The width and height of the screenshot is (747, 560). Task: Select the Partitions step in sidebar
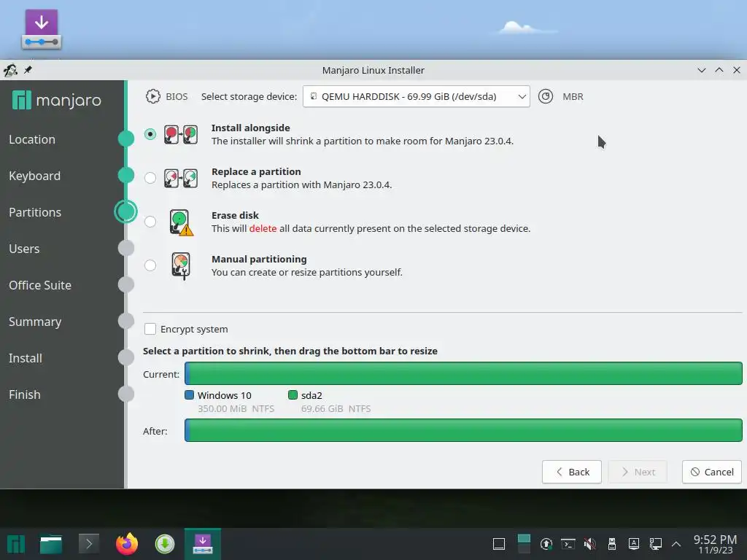(x=35, y=212)
